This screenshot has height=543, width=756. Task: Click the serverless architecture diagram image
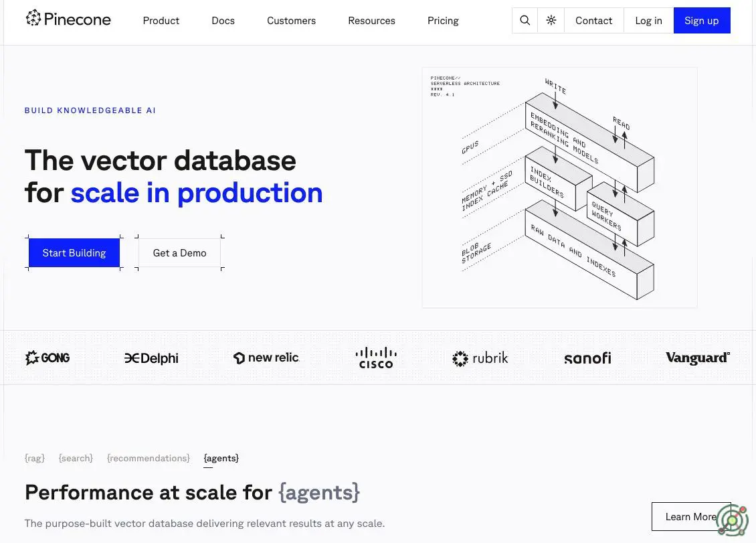tap(560, 187)
